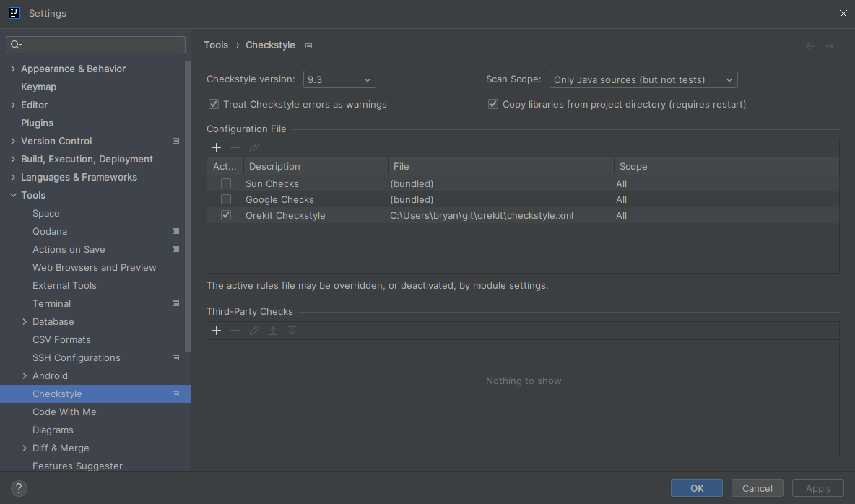The width and height of the screenshot is (855, 504).
Task: Remove the selected configuration file
Action: pos(235,147)
